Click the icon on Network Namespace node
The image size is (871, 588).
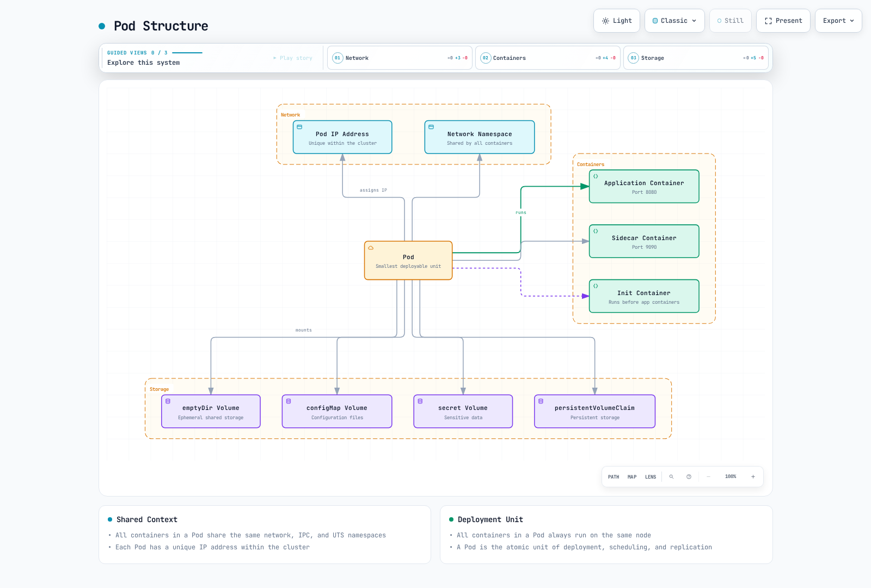[x=431, y=127]
